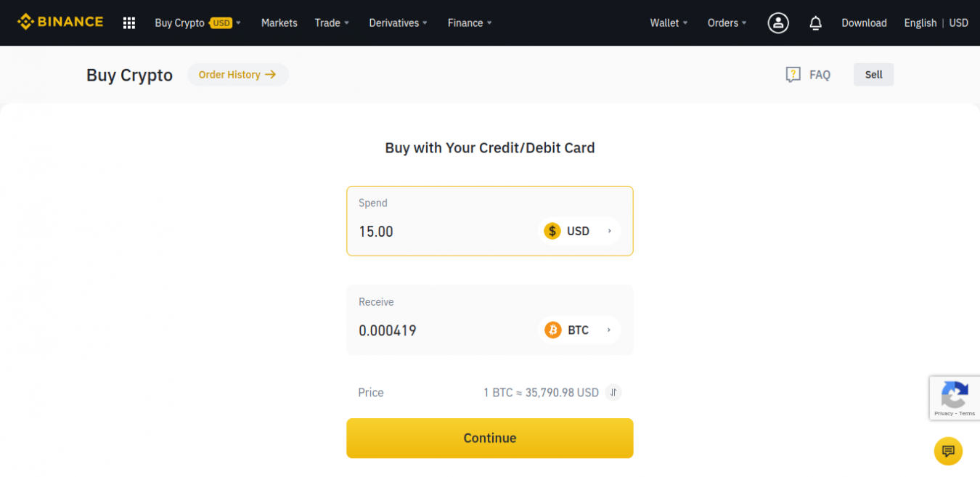
Task: Click the reCAPTCHA badge
Action: point(955,398)
